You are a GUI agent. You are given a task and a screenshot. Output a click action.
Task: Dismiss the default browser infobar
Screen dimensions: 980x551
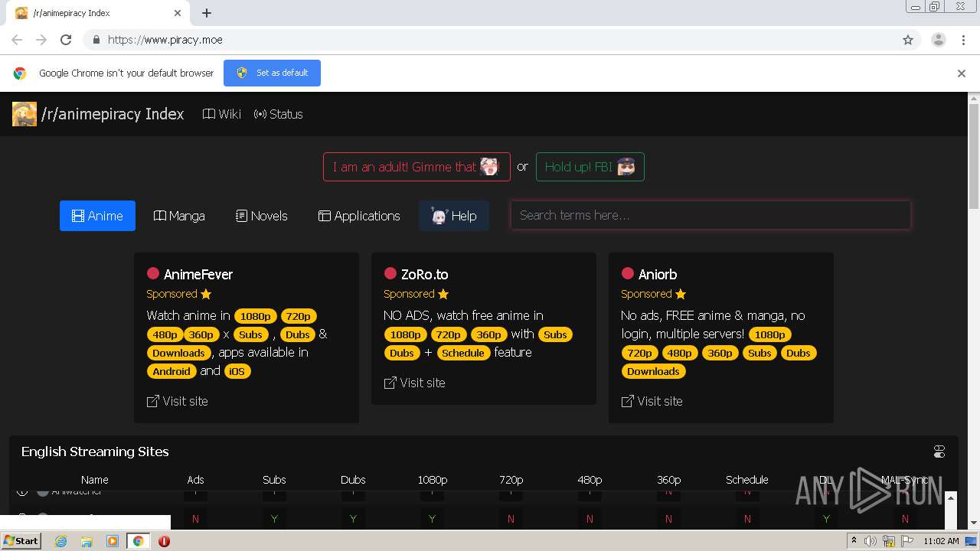tap(962, 73)
